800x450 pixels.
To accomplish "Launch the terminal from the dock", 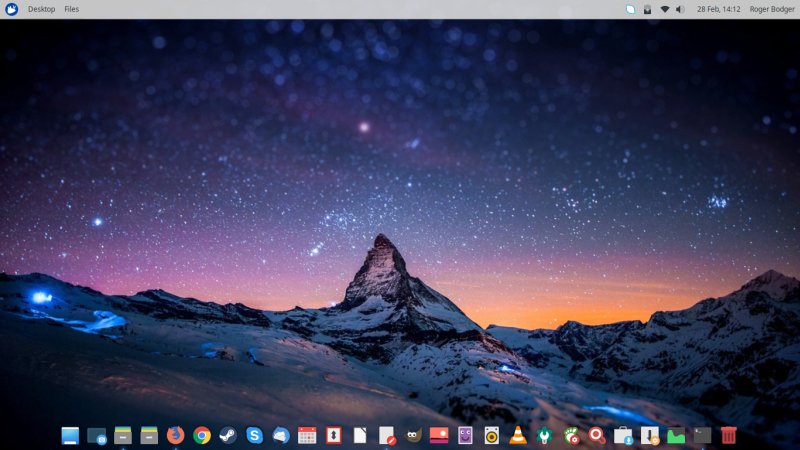I will coord(703,435).
